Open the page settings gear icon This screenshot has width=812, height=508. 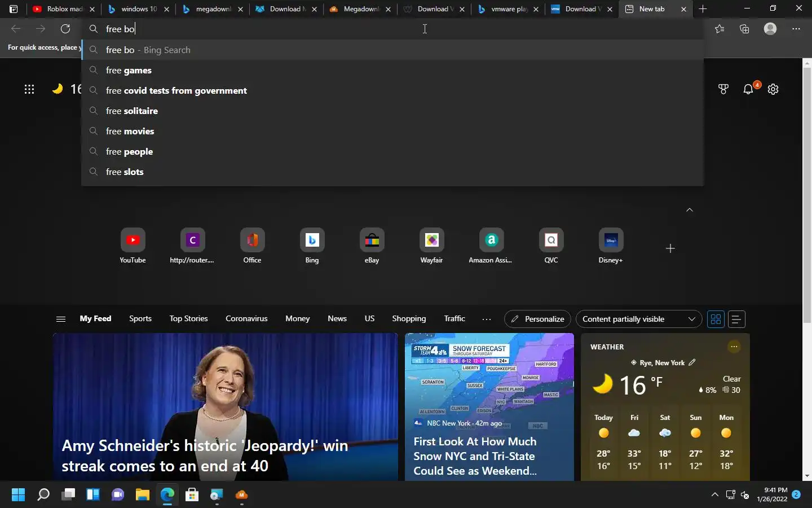tap(773, 89)
